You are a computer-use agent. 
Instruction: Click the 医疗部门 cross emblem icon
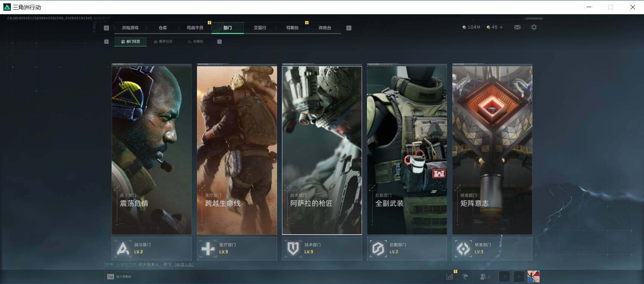(208, 248)
